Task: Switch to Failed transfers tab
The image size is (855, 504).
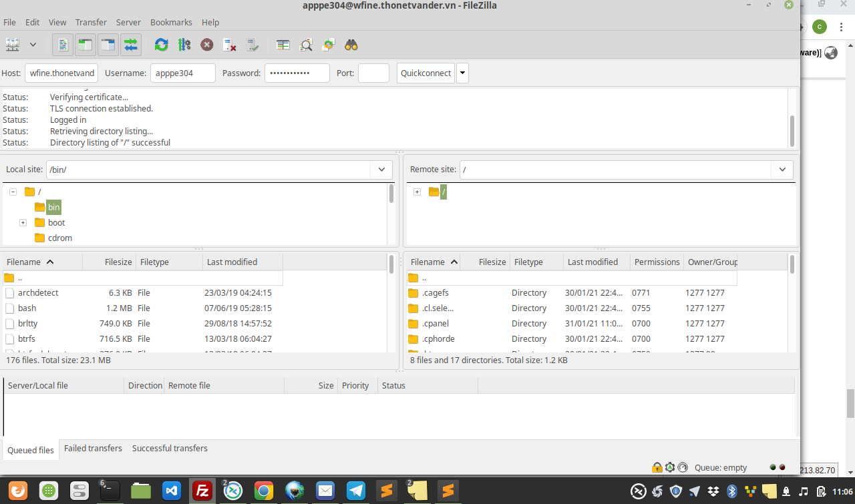Action: pyautogui.click(x=93, y=448)
